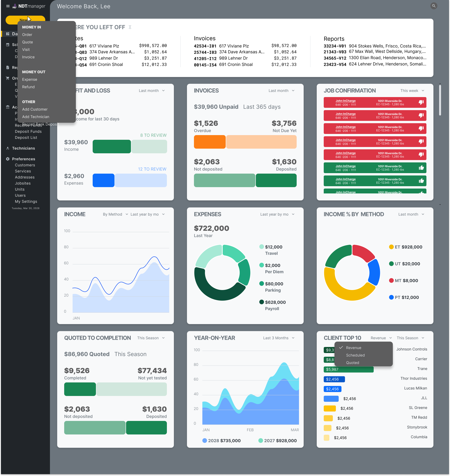Image resolution: width=450 pixels, height=476 pixels.
Task: Open Client Top 10 This Season dropdown
Action: click(x=410, y=338)
